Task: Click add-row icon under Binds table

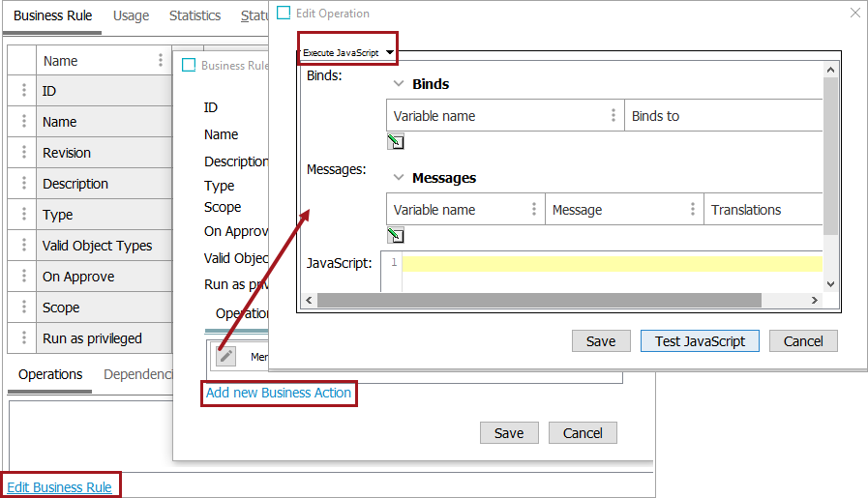Action: pyautogui.click(x=395, y=142)
